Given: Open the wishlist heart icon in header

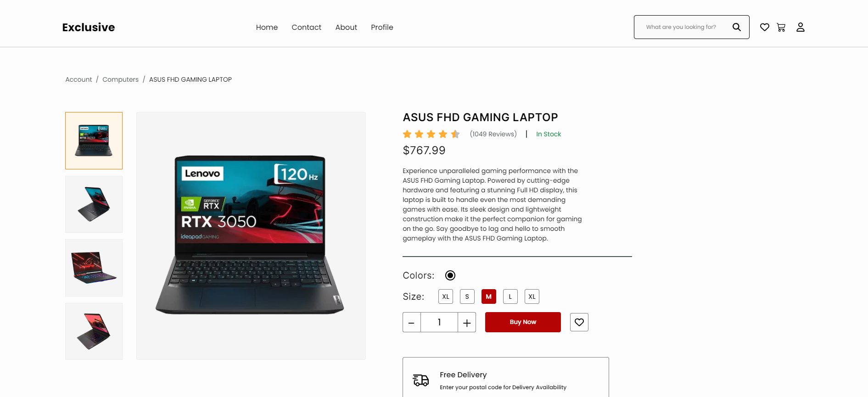Looking at the screenshot, I should tap(765, 27).
